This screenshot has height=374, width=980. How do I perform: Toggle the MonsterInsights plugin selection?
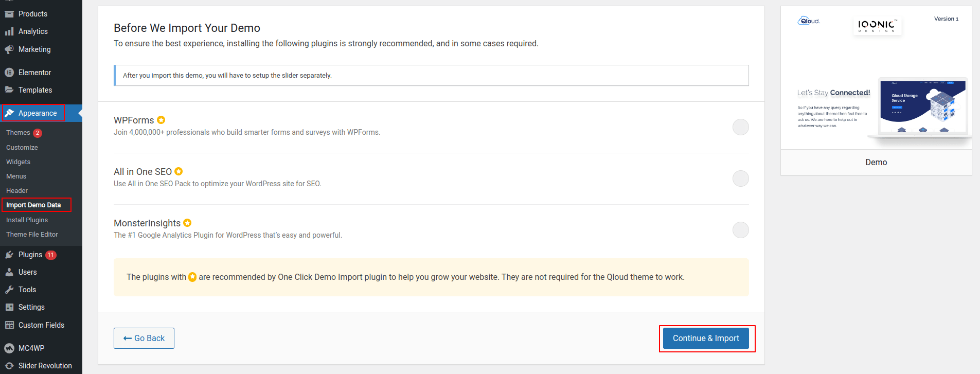[741, 230]
